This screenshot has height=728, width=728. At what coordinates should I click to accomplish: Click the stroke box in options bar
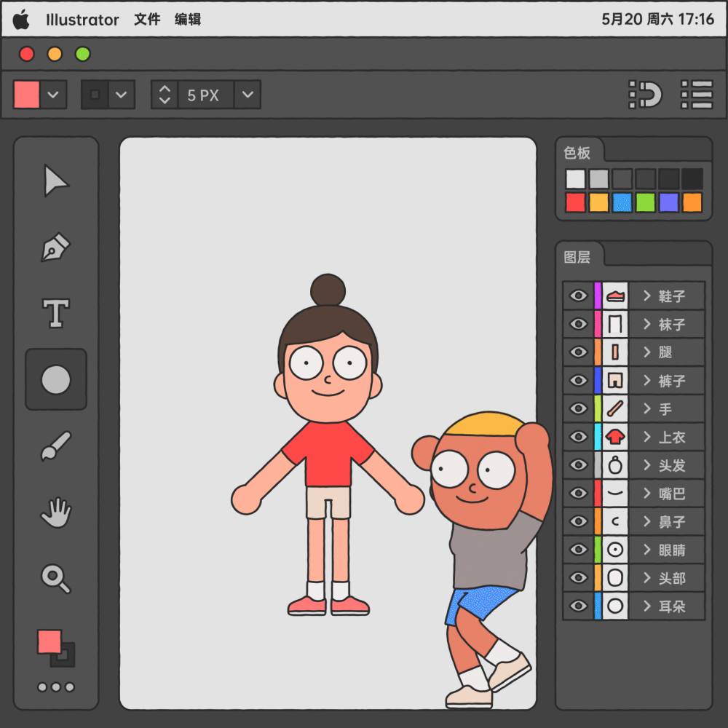click(95, 95)
